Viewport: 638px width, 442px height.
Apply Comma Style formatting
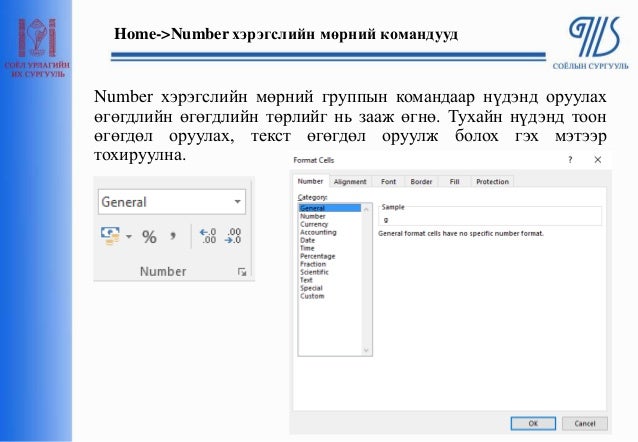click(x=173, y=236)
